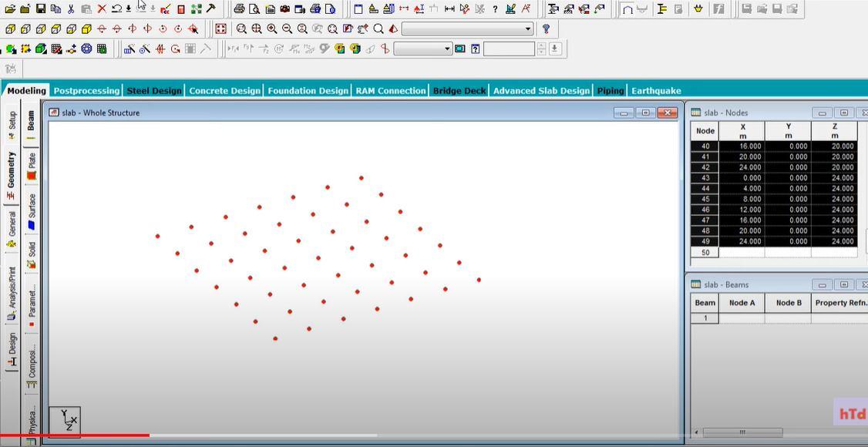
Task: Open the RAM Connection tab
Action: [390, 91]
